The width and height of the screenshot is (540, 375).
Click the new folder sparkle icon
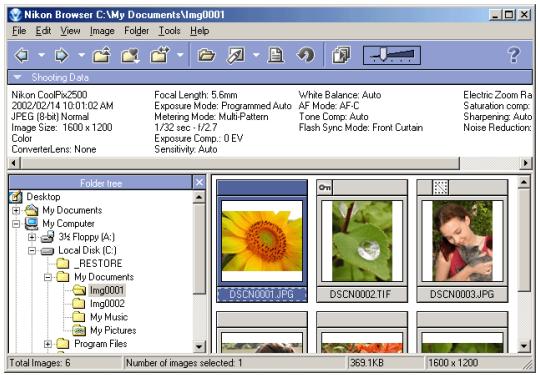[160, 55]
